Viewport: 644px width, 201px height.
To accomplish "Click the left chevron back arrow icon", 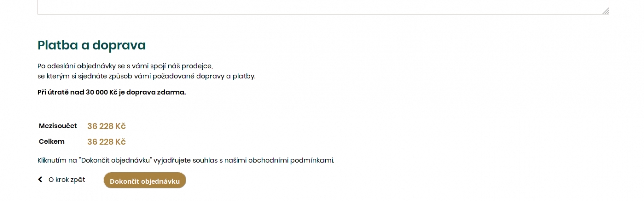I will coord(40,180).
